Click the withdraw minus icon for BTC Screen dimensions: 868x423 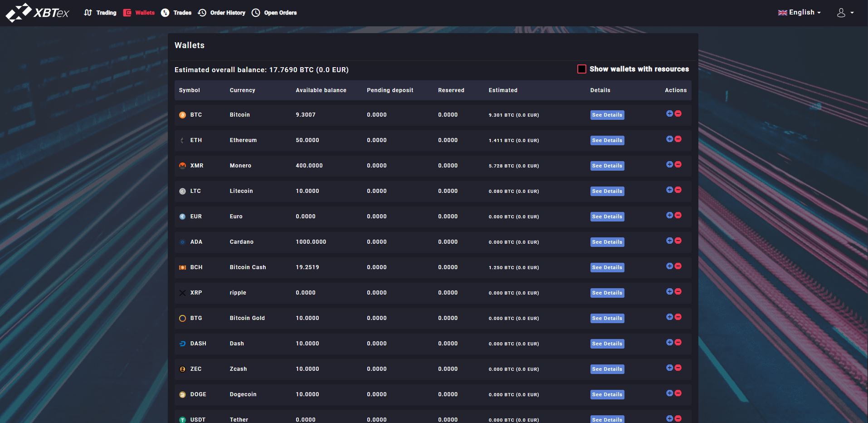point(678,113)
